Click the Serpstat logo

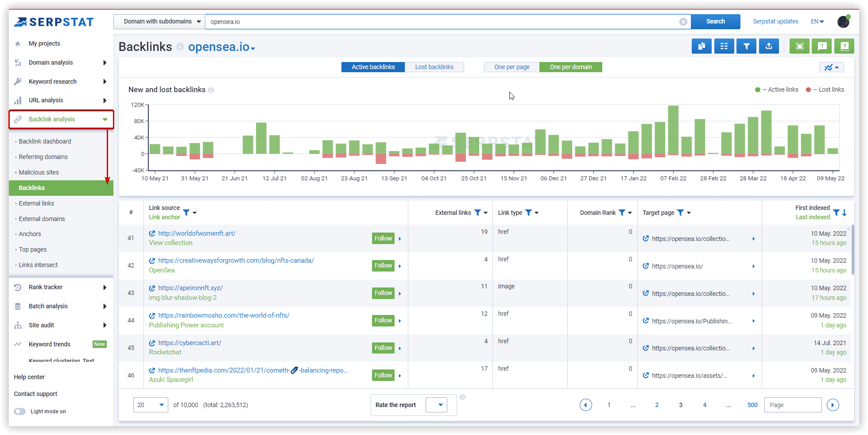pos(54,22)
